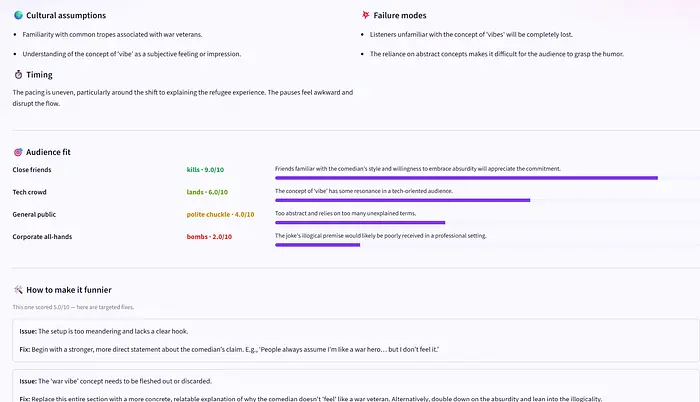700x402 pixels.
Task: Click the 'Too abstract' General public explanation
Action: [x=346, y=214]
